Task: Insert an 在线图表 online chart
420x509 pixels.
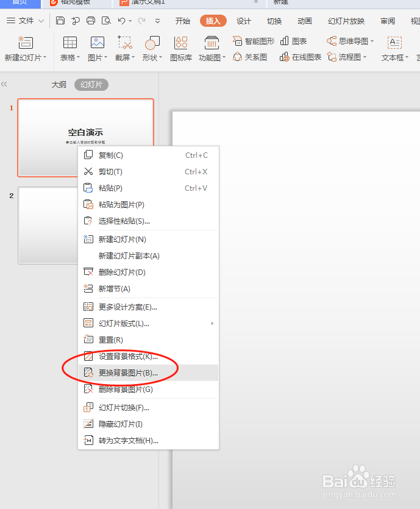Action: pos(301,57)
